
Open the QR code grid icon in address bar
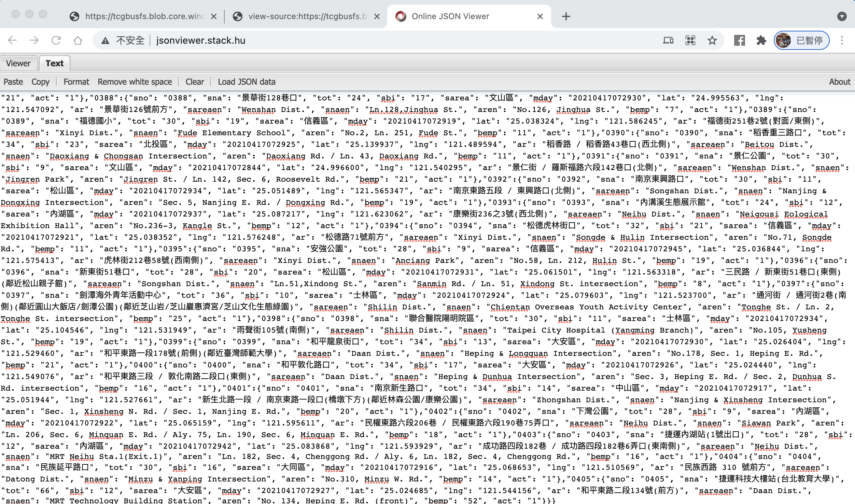pos(690,41)
